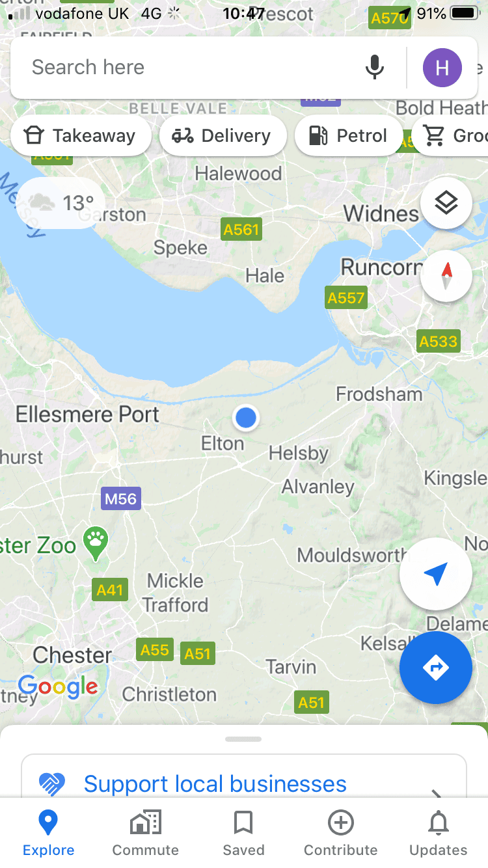Tap the partially visible Groceries chip
488x868 pixels.
[450, 136]
